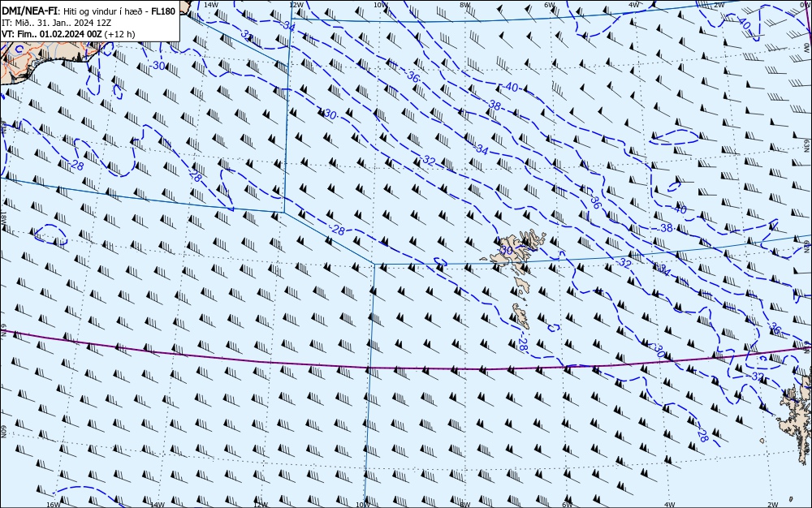Click the FL180 flight level label
This screenshot has width=812, height=508.
click(x=163, y=11)
